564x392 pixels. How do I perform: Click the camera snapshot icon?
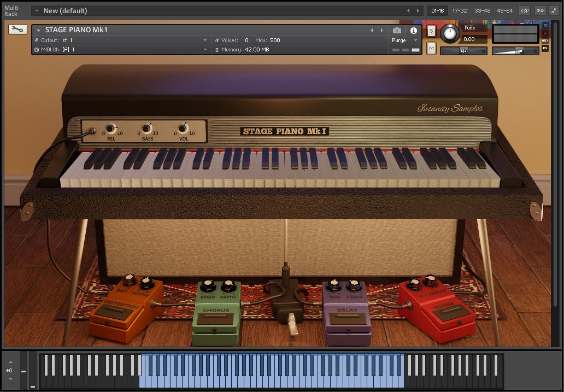coord(397,31)
